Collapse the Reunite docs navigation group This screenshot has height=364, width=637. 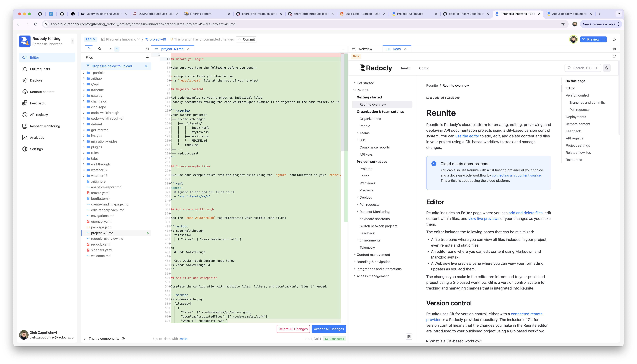tap(354, 90)
